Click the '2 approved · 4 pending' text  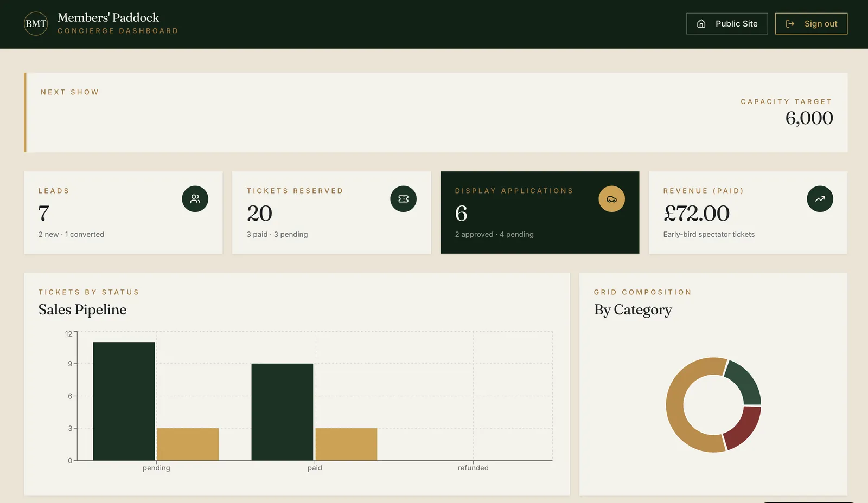click(494, 234)
